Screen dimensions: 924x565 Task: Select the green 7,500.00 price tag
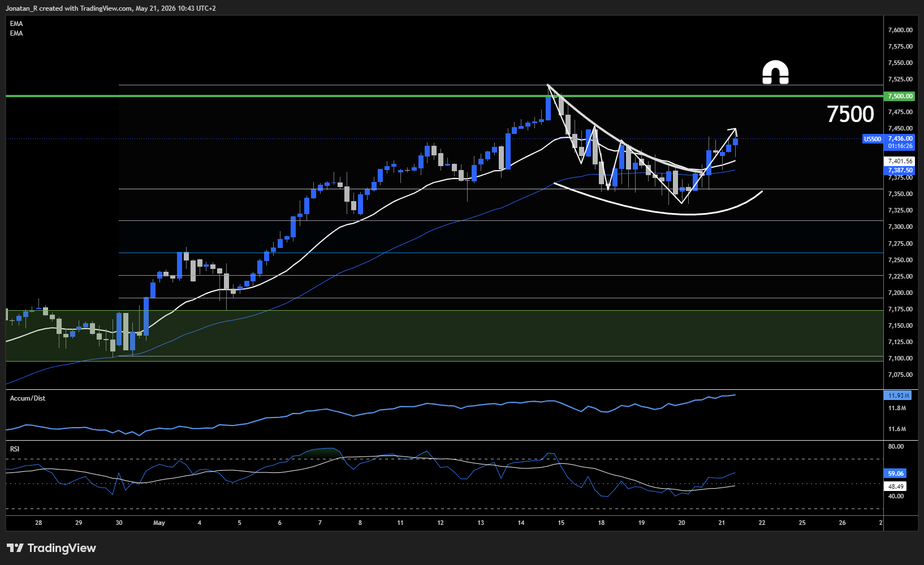[900, 96]
